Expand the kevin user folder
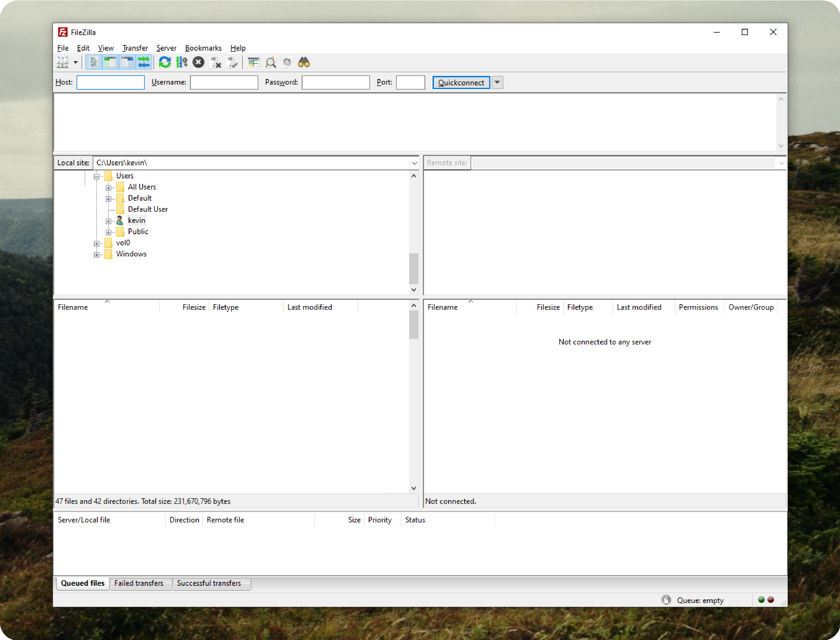This screenshot has width=840, height=640. 109,221
